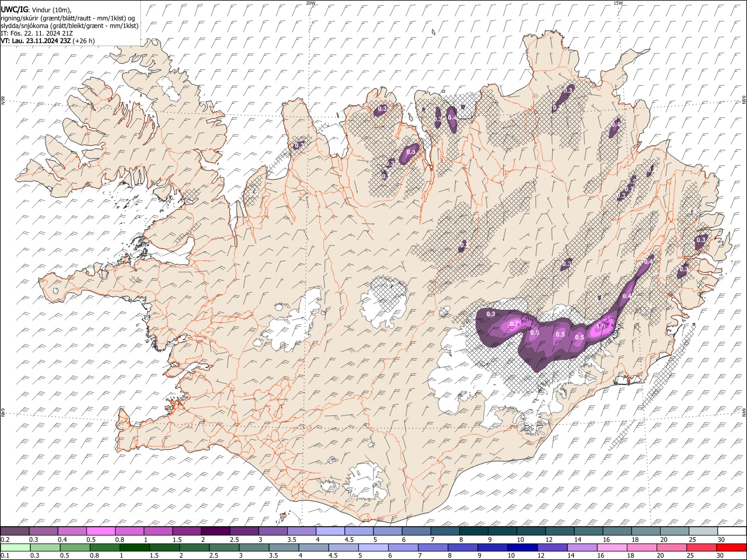Viewport: 747px width, 560px height.
Task: Click the valid time 'VT: Lau. 23.11.2024 23Z (+26 h)'
Action: 48,41
